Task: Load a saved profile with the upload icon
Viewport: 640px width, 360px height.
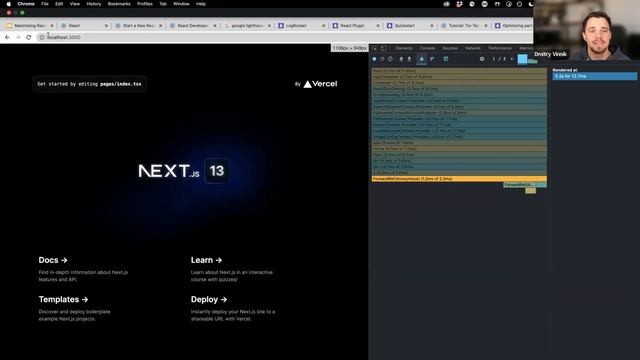Action: [x=401, y=59]
